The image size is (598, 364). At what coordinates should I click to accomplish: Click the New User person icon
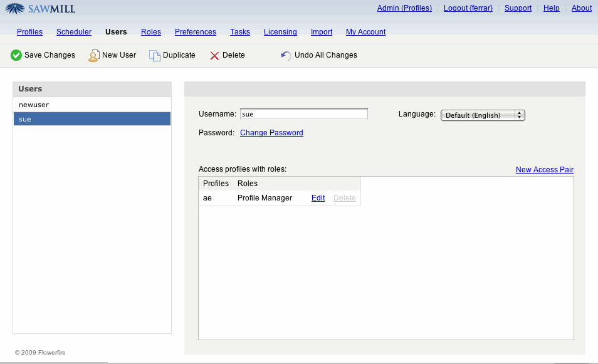pos(93,55)
